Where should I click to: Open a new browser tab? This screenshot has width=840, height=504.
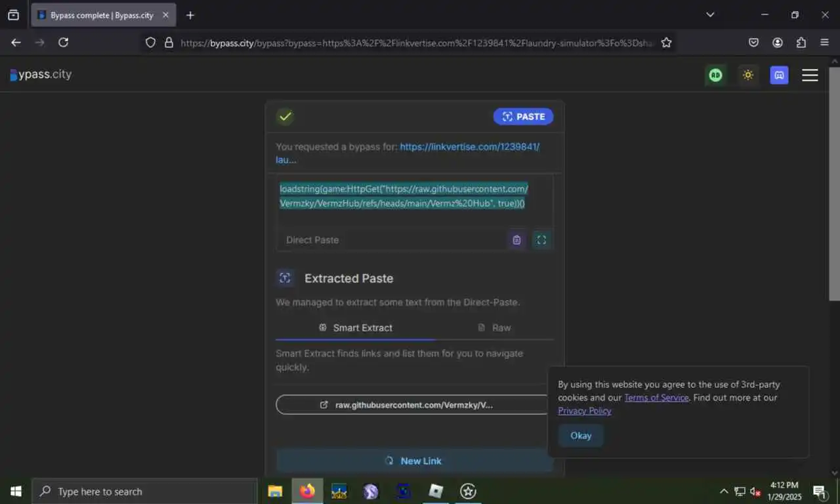click(x=190, y=15)
